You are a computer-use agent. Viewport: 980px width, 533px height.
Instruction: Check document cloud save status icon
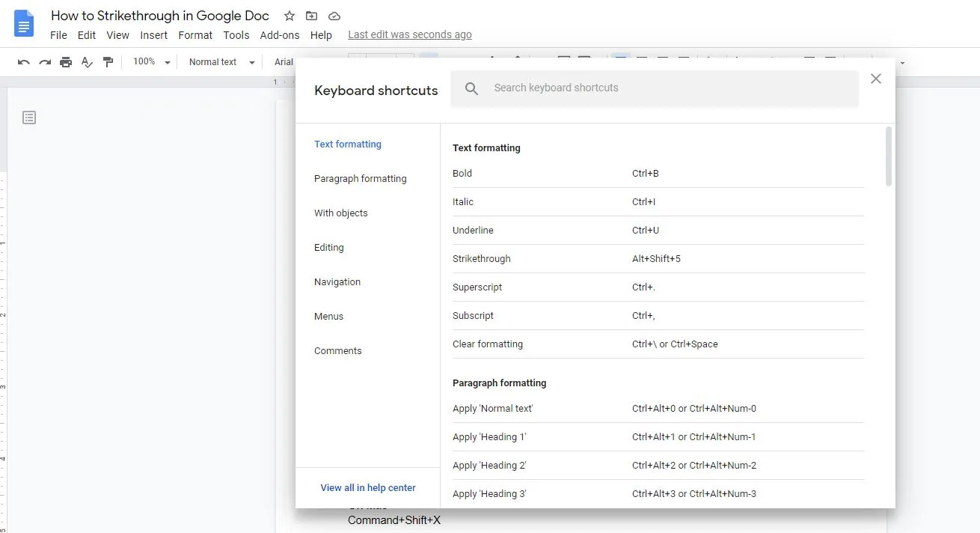(334, 16)
